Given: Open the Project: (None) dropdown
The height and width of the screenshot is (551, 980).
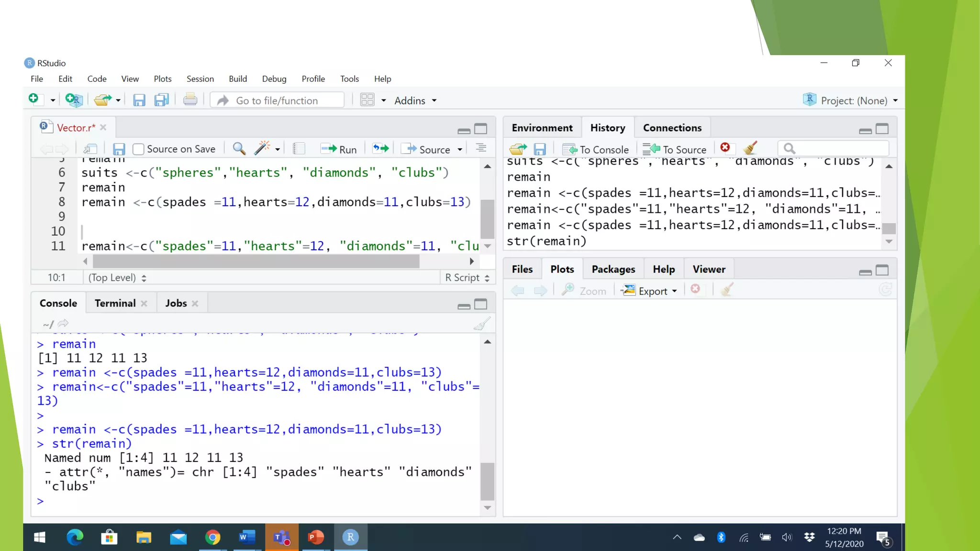Looking at the screenshot, I should click(x=850, y=100).
